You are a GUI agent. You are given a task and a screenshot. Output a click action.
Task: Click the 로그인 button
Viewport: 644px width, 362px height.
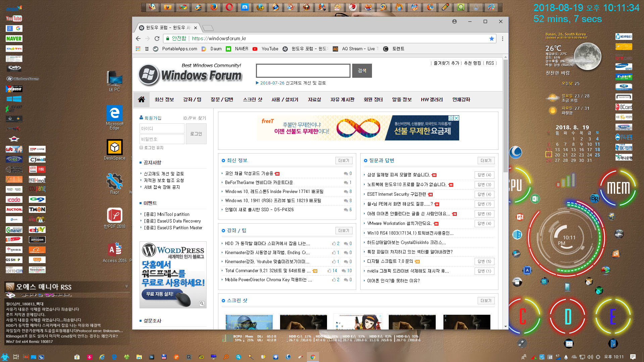196,134
